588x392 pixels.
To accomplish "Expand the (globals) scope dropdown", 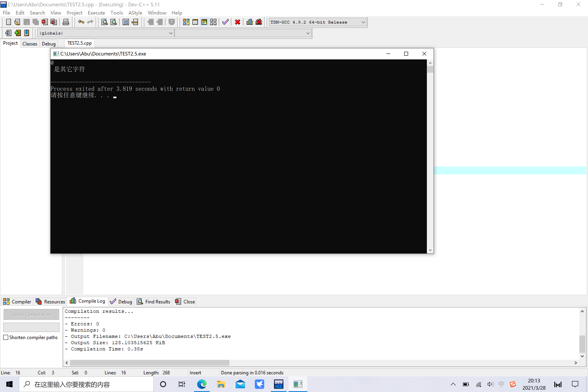I will click(x=171, y=33).
